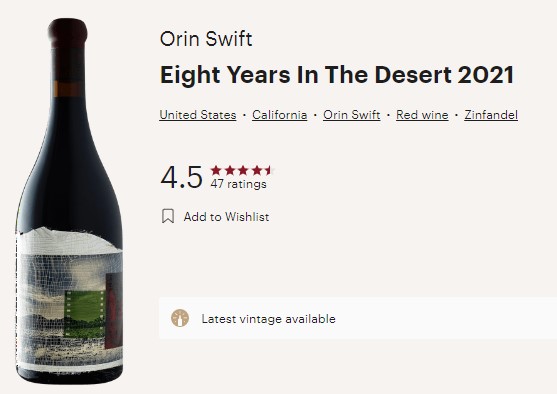Viewport: 557px width, 394px height.
Task: Open the California region link
Action: [x=280, y=115]
